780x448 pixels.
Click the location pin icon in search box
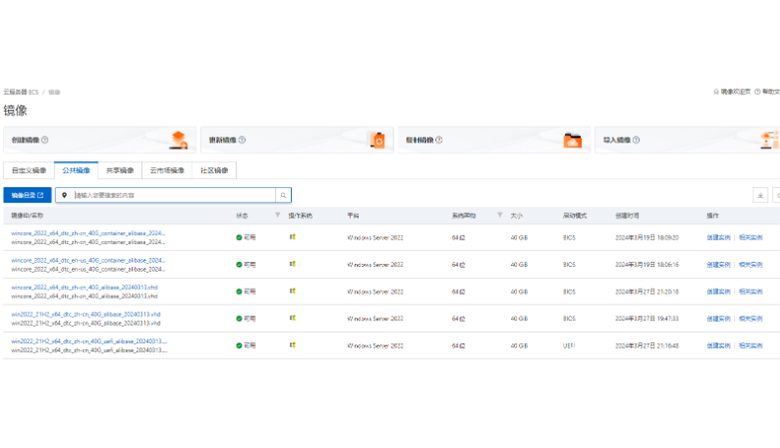(x=64, y=195)
